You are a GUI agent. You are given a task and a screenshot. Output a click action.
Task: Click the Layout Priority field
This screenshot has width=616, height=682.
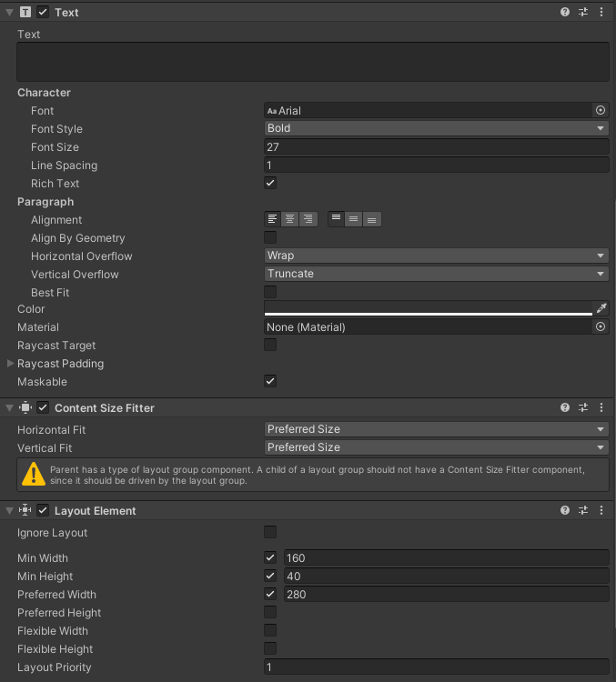[x=436, y=667]
